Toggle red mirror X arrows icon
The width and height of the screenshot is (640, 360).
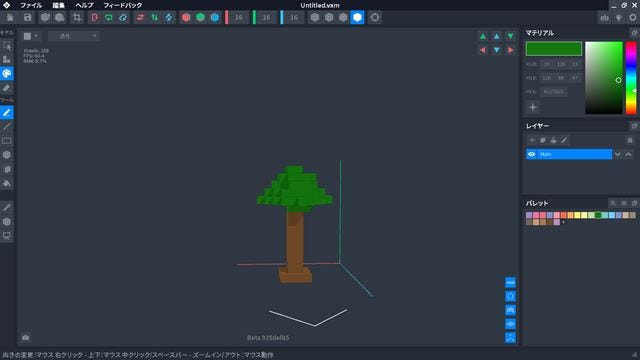[x=140, y=18]
